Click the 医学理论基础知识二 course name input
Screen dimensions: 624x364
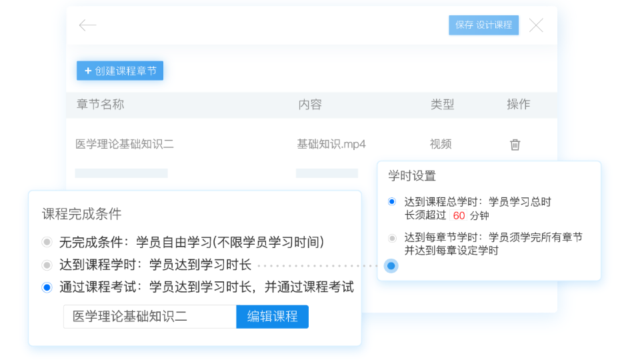coord(149,317)
